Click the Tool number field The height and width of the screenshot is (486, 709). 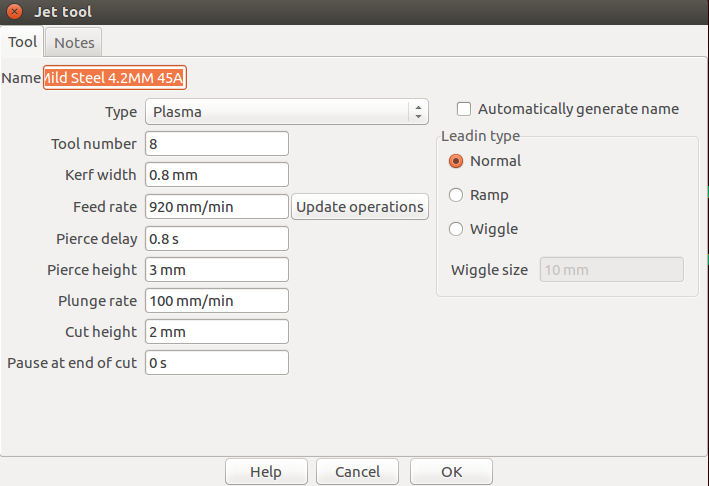(x=217, y=144)
